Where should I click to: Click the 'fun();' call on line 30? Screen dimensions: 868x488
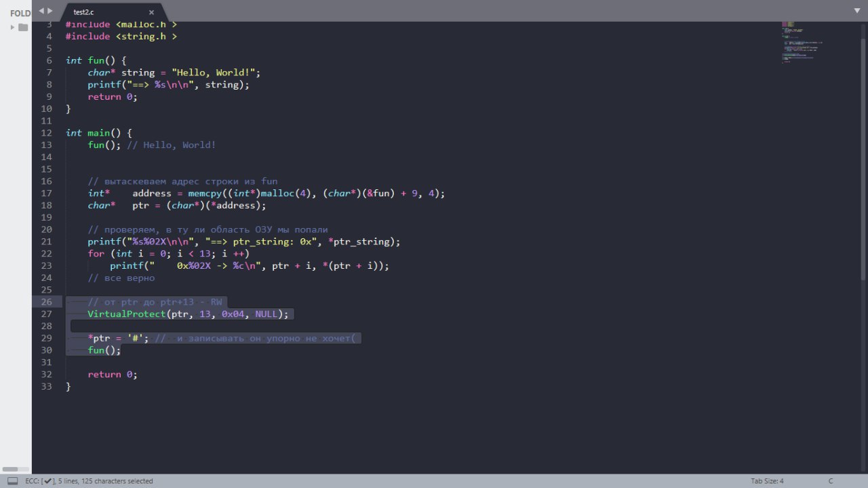pos(104,350)
